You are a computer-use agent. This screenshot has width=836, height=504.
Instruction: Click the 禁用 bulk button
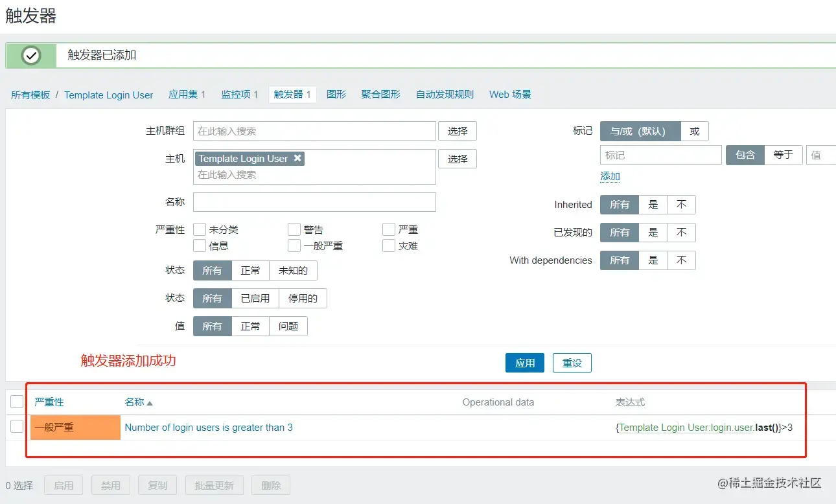click(111, 485)
